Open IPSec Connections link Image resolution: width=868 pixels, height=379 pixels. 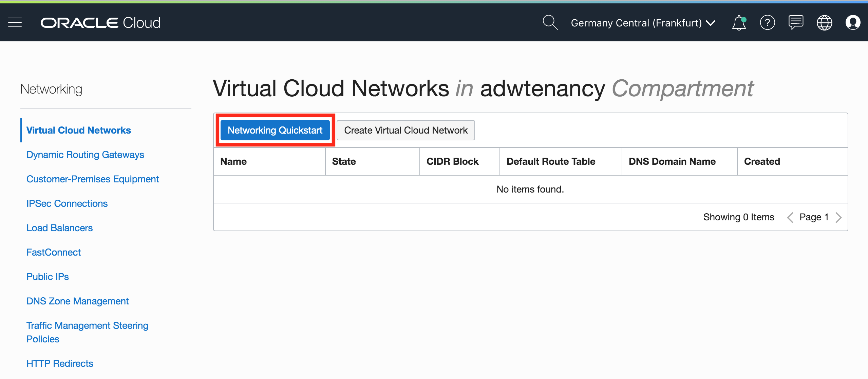click(67, 203)
